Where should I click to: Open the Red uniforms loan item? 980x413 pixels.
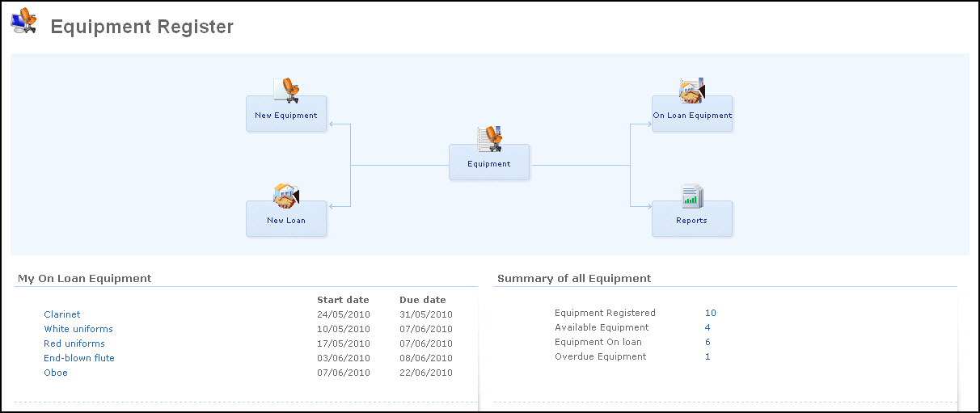coord(74,343)
